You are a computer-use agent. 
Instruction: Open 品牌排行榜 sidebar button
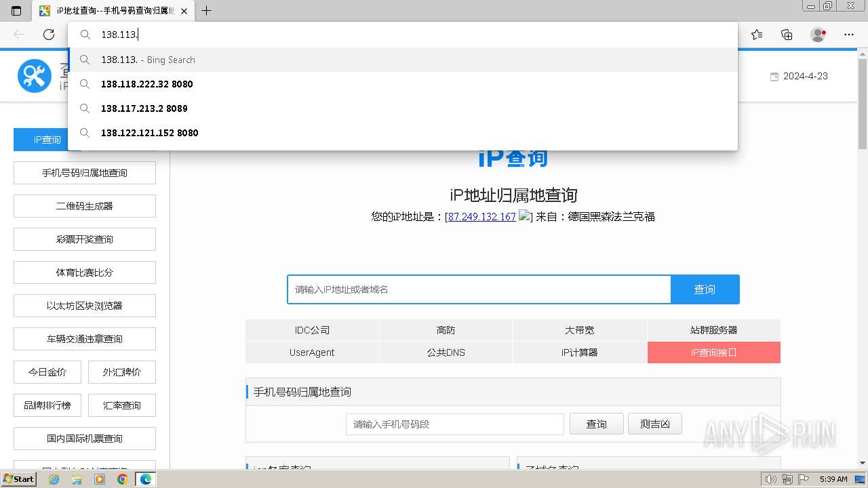click(x=47, y=405)
